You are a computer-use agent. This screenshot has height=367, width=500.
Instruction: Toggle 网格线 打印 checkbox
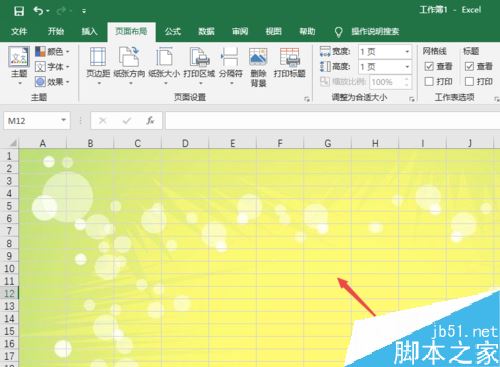pyautogui.click(x=429, y=81)
